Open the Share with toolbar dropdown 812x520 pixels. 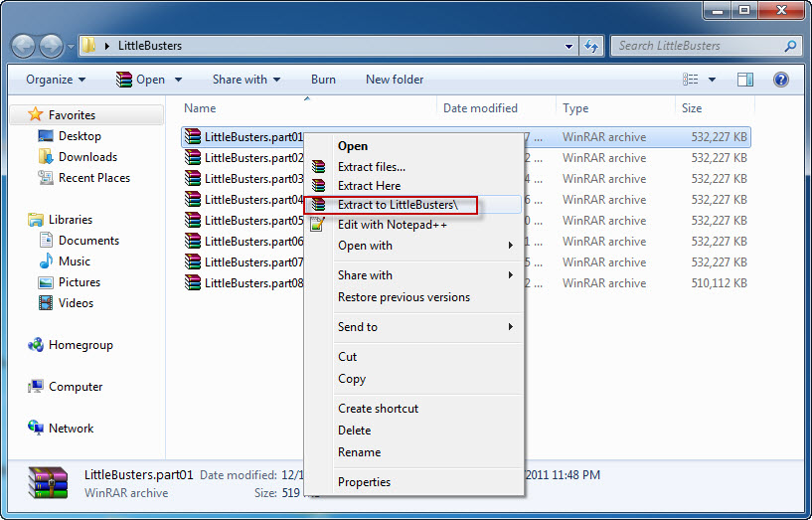pyautogui.click(x=246, y=80)
